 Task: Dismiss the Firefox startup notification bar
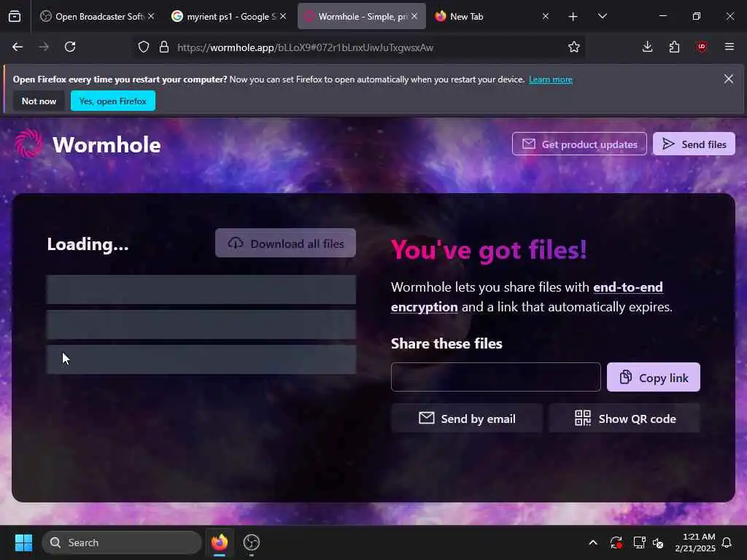pos(729,79)
